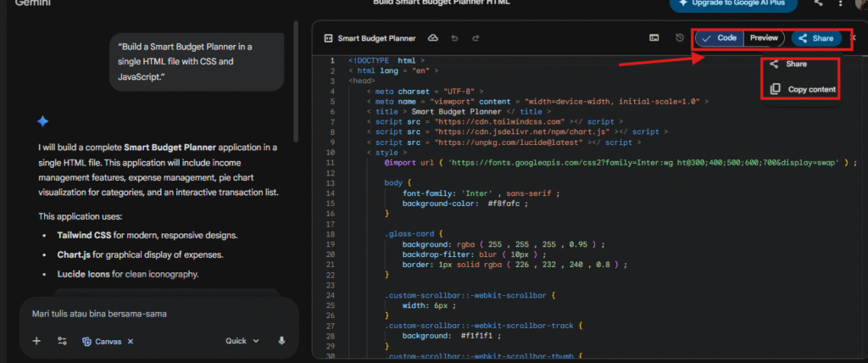The height and width of the screenshot is (363, 868).
Task: Open the tools settings sliders icon
Action: point(62,341)
